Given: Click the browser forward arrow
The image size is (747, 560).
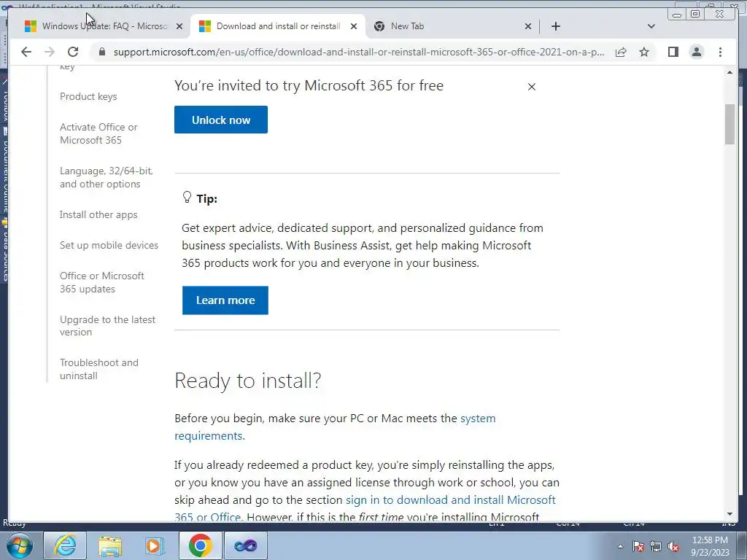Looking at the screenshot, I should pyautogui.click(x=50, y=52).
